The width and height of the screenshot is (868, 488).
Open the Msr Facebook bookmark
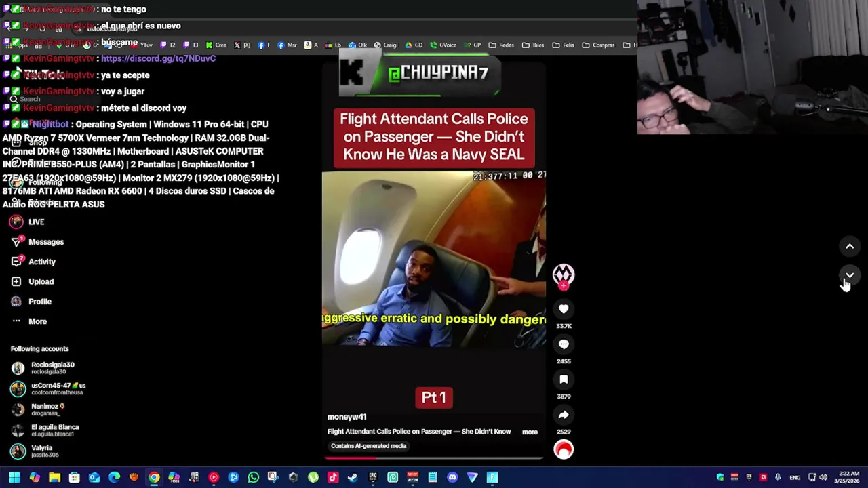[287, 45]
